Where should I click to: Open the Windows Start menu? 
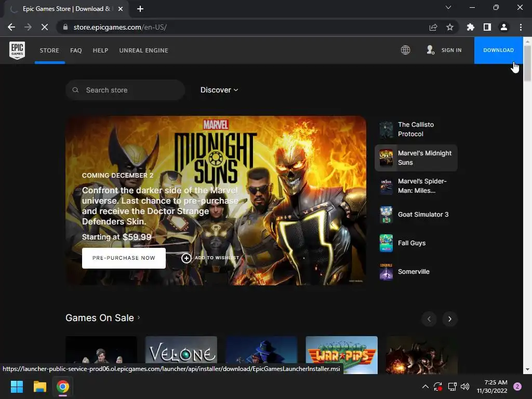(17, 387)
